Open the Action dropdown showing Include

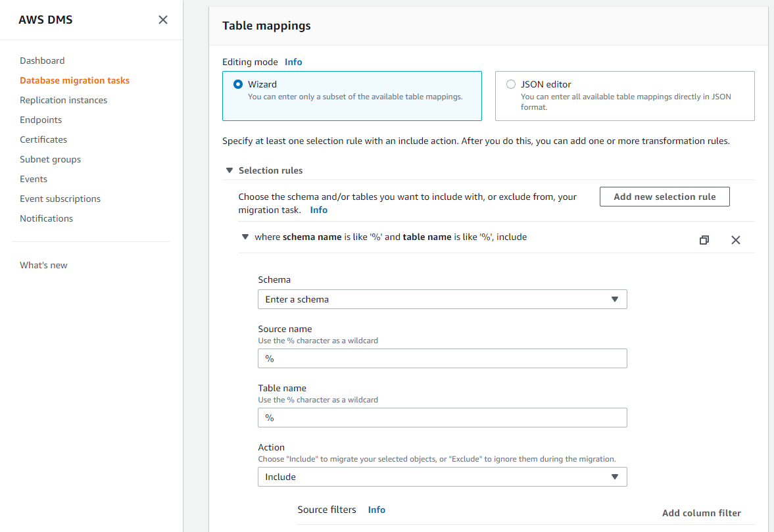[442, 477]
